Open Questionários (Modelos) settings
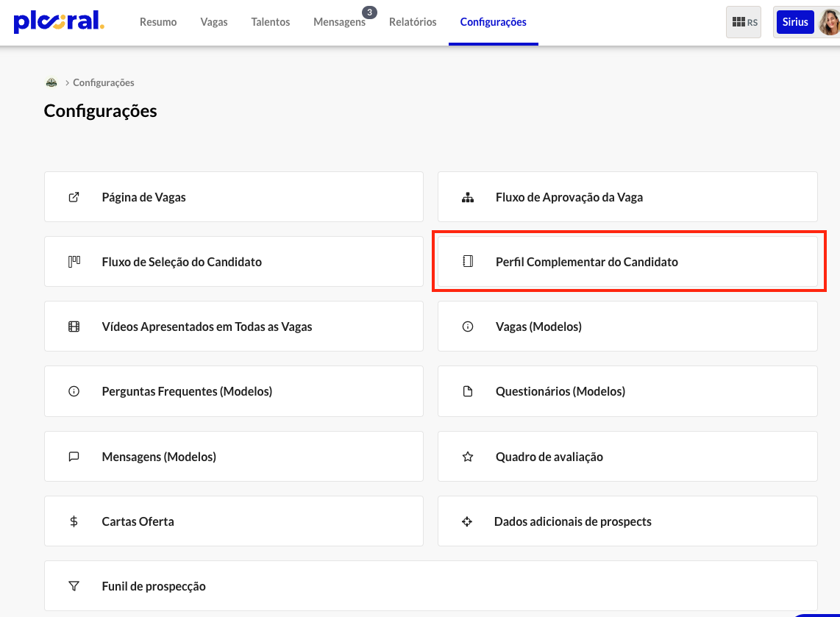The height and width of the screenshot is (617, 840). coord(560,391)
